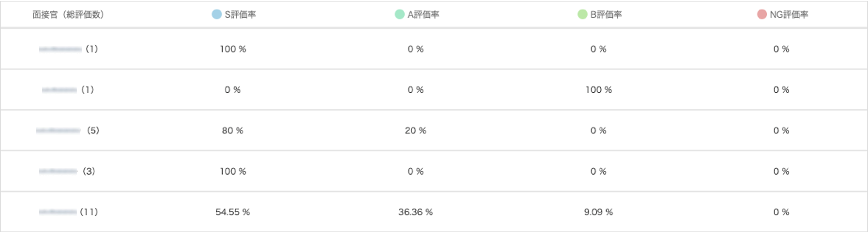The height and width of the screenshot is (232, 868).
Task: Click the red NG評価率 legend dot
Action: [762, 14]
